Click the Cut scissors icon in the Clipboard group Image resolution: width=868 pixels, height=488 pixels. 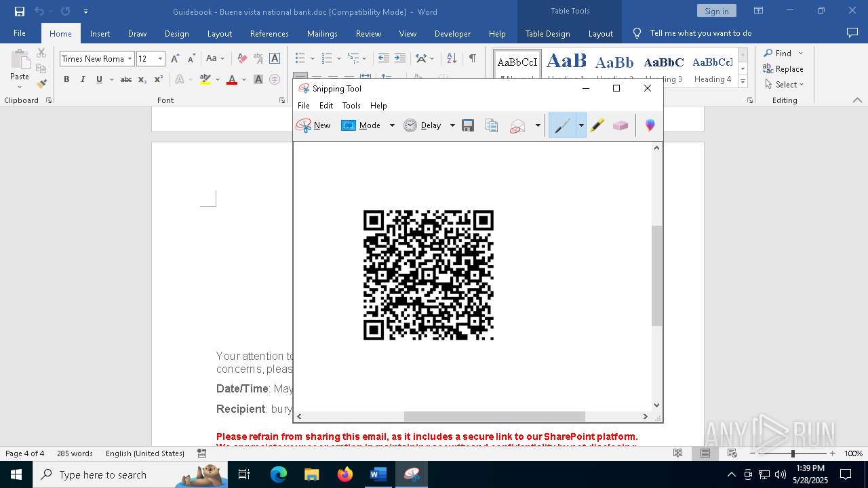tap(41, 53)
